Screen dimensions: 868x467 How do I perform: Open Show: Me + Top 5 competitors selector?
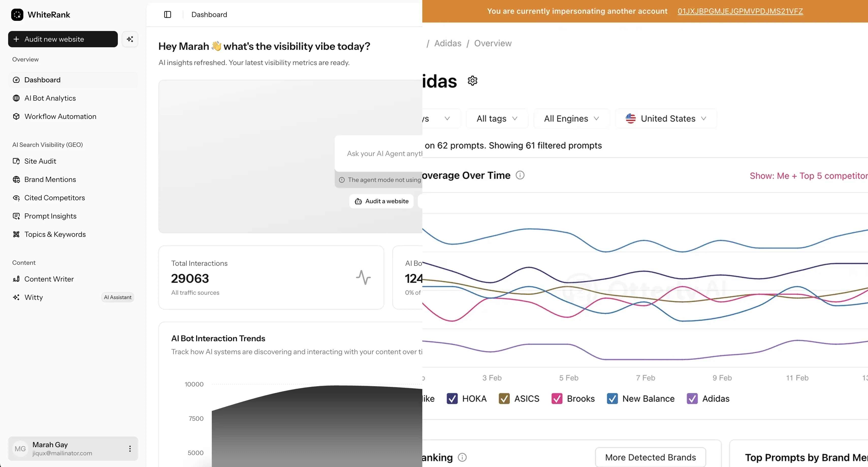pyautogui.click(x=809, y=176)
